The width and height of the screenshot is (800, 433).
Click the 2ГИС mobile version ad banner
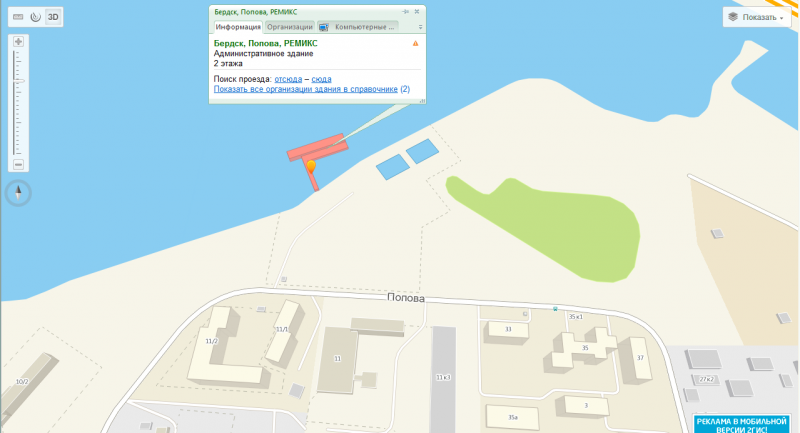click(x=741, y=425)
